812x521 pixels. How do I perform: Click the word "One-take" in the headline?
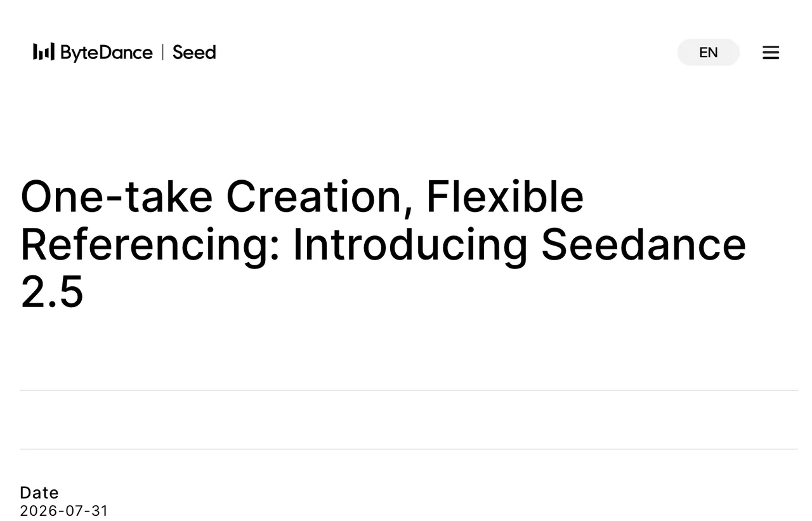click(117, 197)
